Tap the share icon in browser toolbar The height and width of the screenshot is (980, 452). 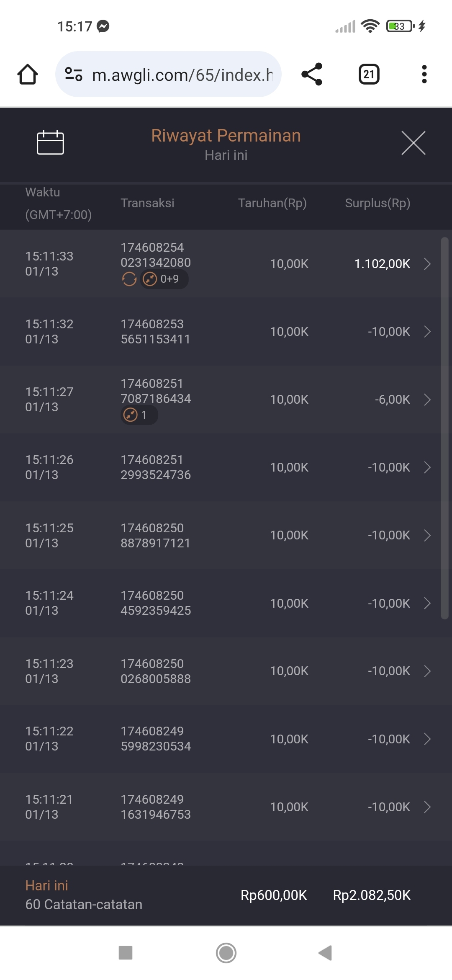point(312,75)
